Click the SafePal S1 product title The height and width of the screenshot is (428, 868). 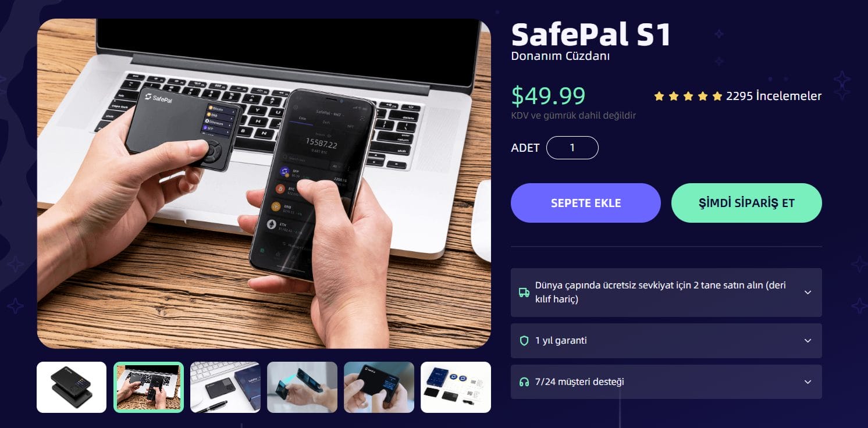click(591, 35)
